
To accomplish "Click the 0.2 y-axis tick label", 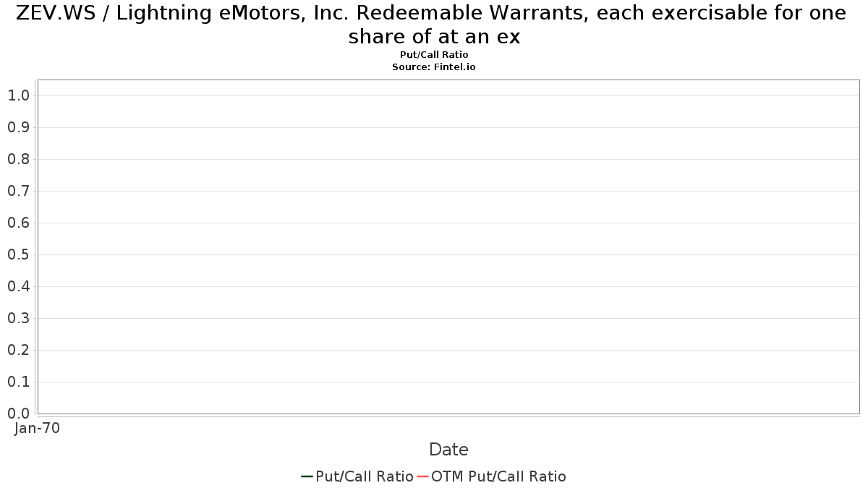I will (x=18, y=350).
